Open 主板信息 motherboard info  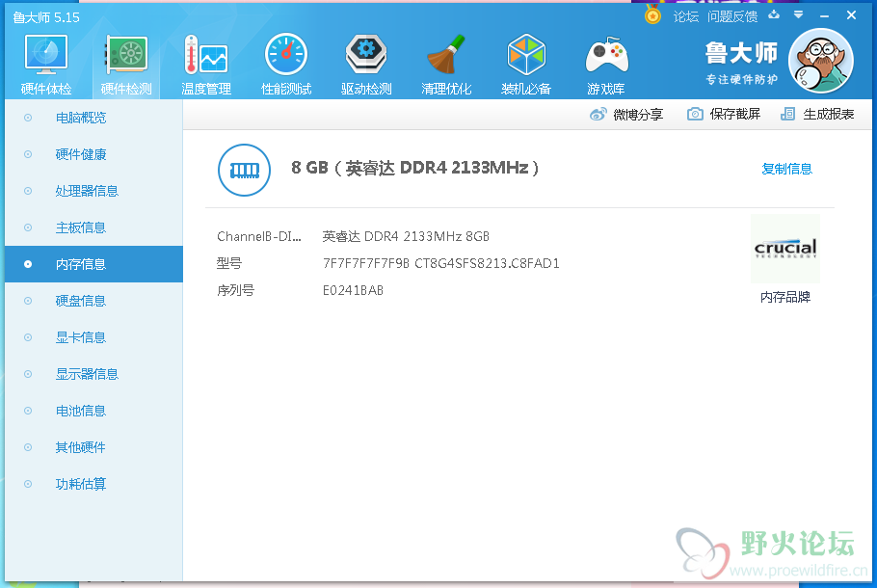pyautogui.click(x=93, y=227)
